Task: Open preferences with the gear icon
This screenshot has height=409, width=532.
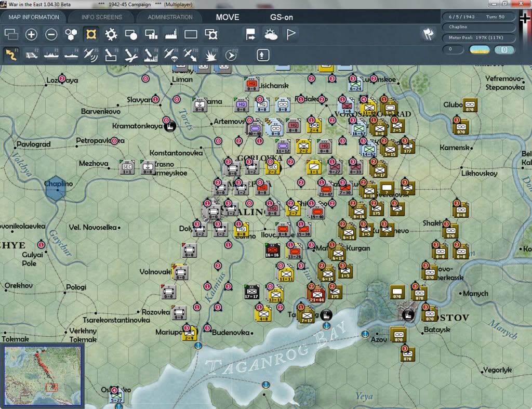Action: pos(111,34)
